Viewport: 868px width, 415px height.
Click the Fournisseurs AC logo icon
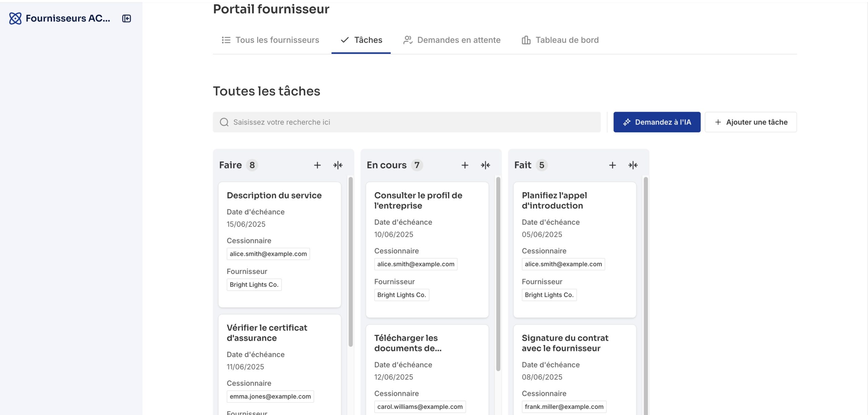click(15, 18)
